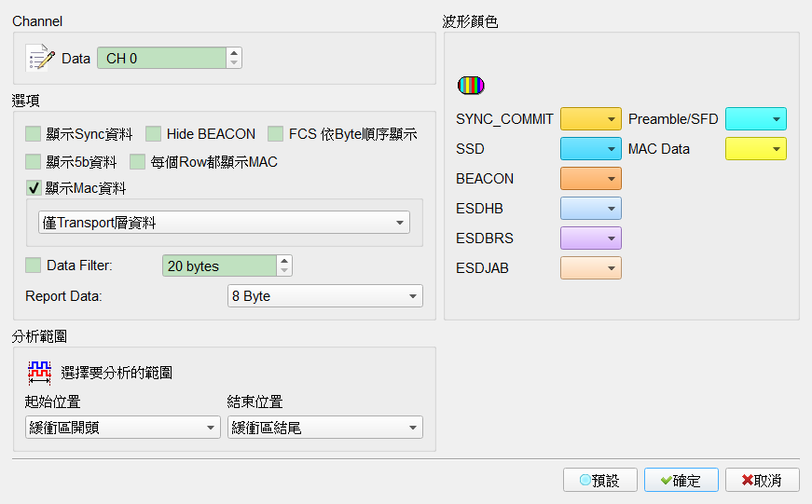Cancel with the 取消 button
This screenshot has width=812, height=504.
pyautogui.click(x=763, y=480)
